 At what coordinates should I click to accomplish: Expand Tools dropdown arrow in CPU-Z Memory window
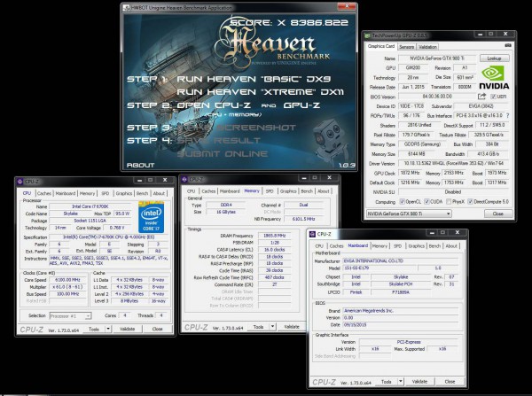pyautogui.click(x=273, y=327)
